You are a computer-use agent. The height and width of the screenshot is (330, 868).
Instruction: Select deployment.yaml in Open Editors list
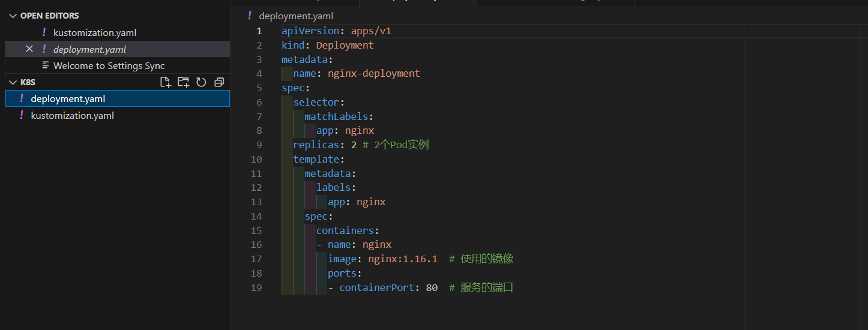(x=117, y=49)
